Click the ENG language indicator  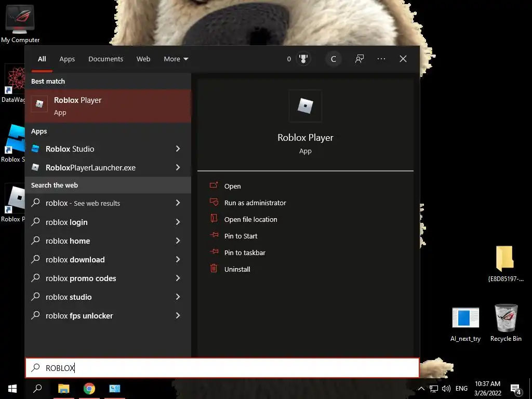pos(461,389)
